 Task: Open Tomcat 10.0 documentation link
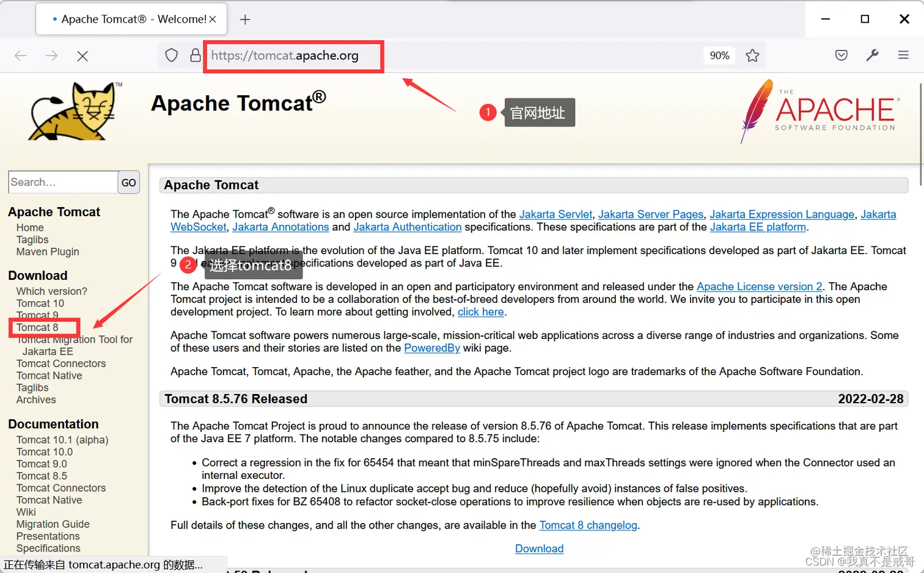45,452
